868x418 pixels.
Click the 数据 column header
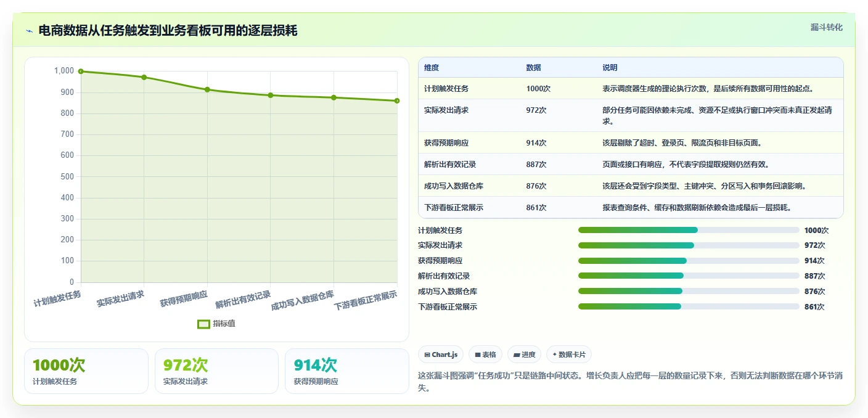click(x=534, y=68)
